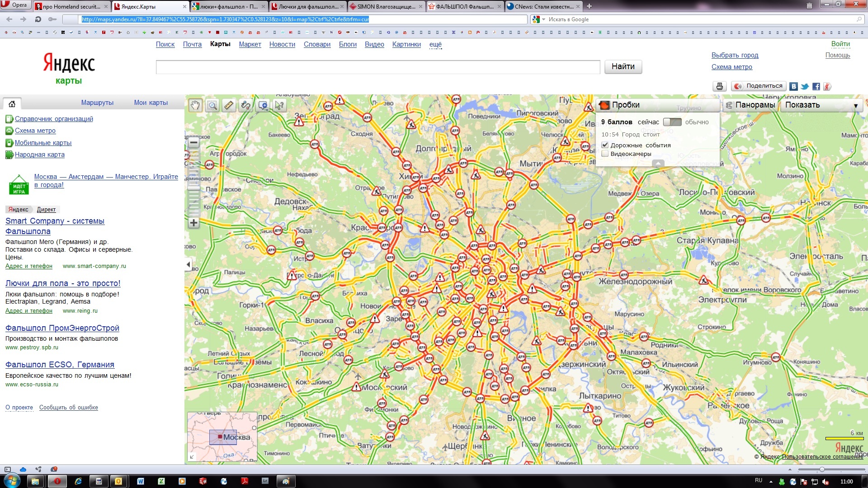The image size is (868, 488).
Task: Open the Справочник организаций link
Action: click(x=54, y=119)
